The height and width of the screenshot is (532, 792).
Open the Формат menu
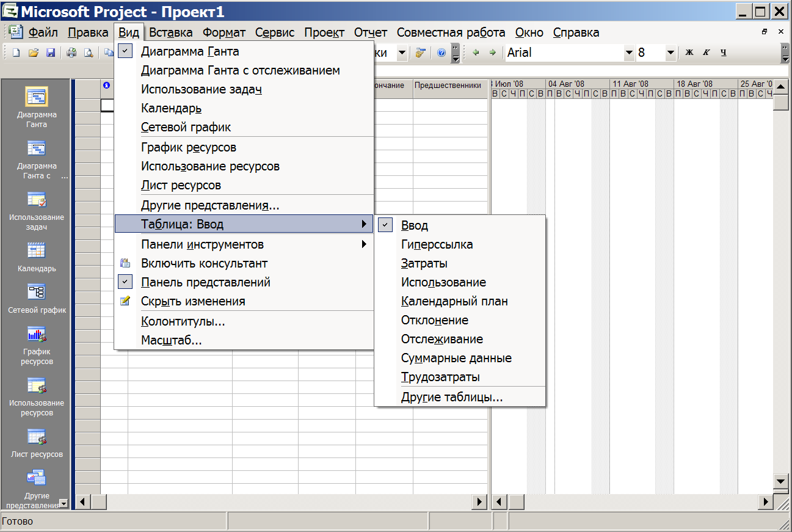click(224, 32)
